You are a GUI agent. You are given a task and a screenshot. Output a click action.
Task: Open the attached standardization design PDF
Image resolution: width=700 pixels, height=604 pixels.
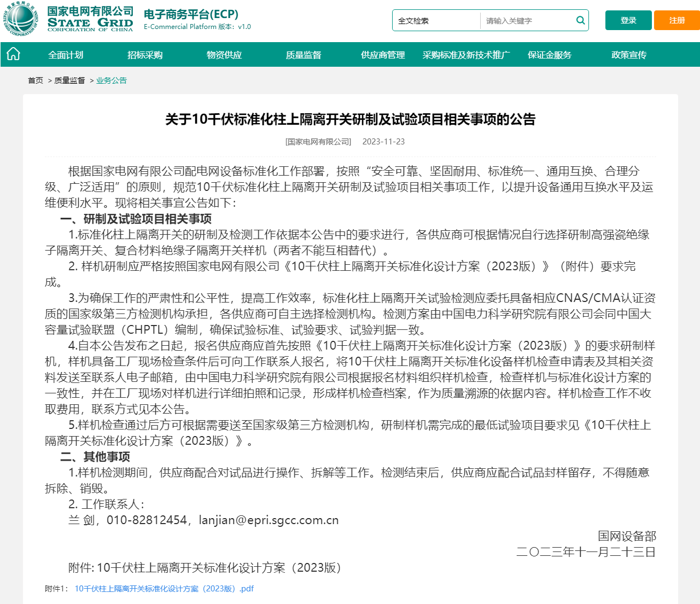pyautogui.click(x=164, y=589)
